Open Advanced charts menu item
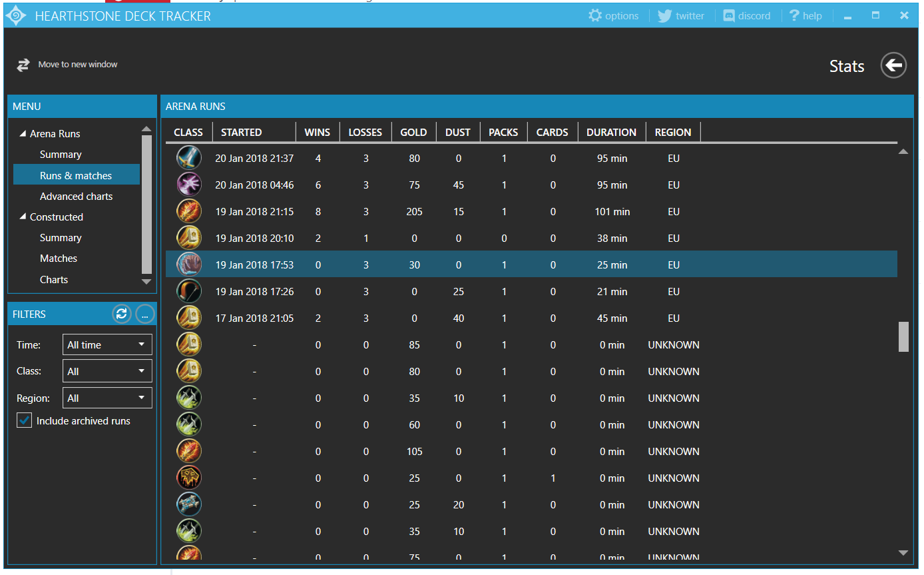This screenshot has width=924, height=575. click(x=76, y=197)
